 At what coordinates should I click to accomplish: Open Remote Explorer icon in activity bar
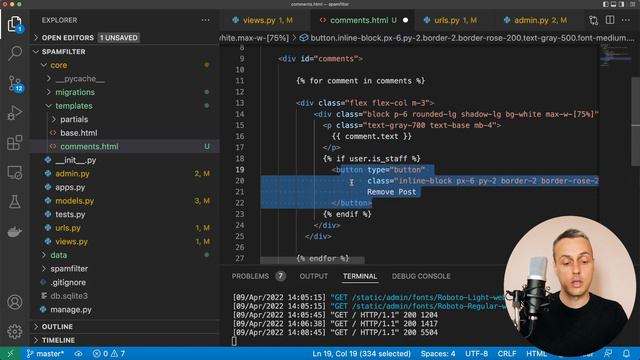point(15,173)
